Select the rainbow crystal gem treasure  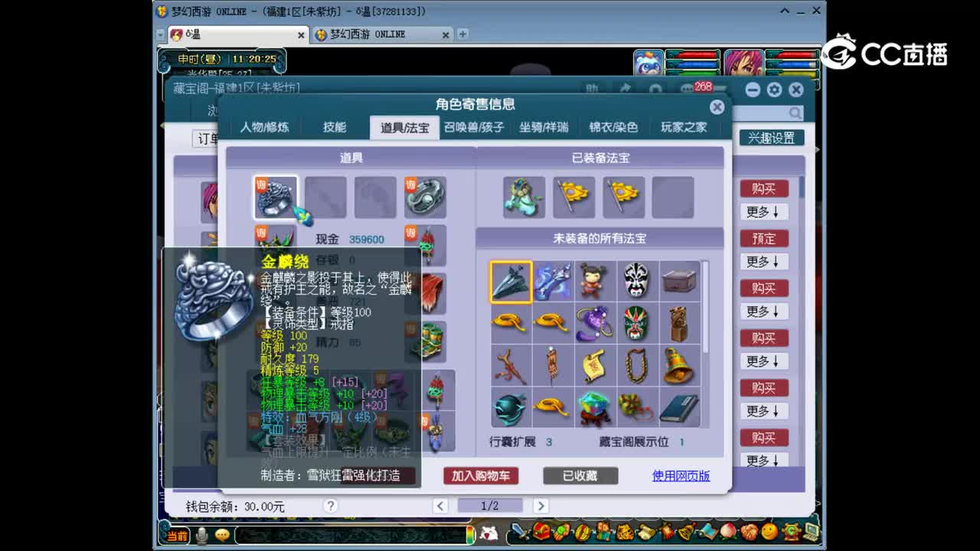click(595, 408)
